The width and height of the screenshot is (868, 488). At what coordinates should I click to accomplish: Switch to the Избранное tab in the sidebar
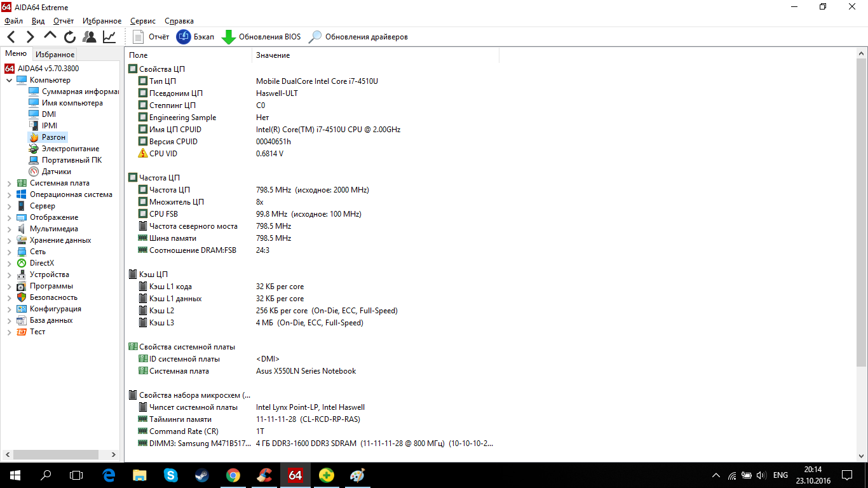point(55,55)
